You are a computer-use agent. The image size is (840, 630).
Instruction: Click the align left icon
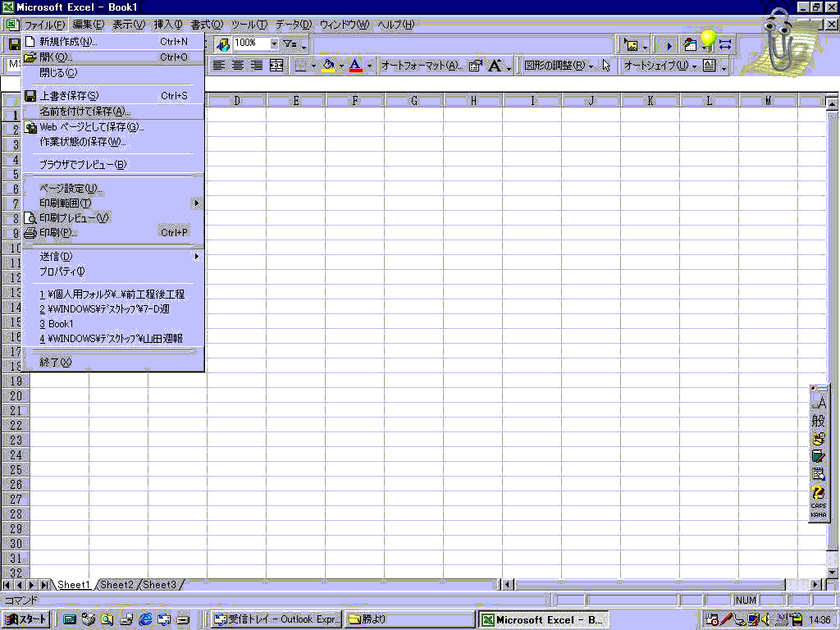coord(218,66)
